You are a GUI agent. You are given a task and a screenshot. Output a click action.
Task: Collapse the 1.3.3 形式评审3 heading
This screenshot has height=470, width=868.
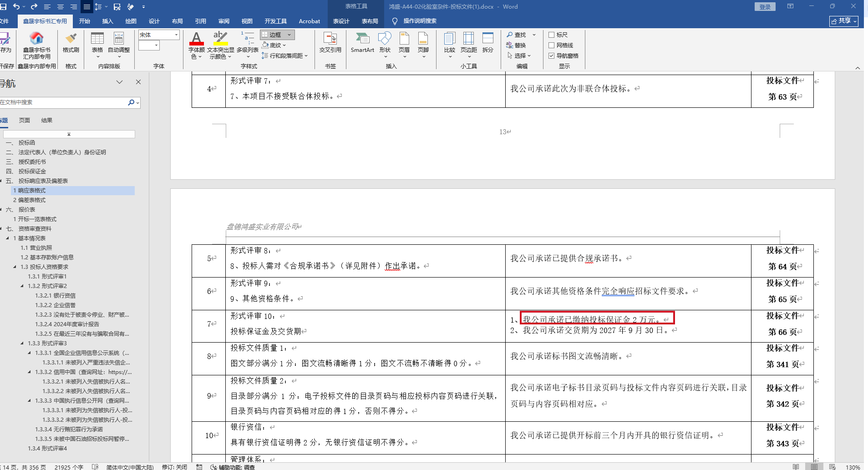[x=22, y=344]
